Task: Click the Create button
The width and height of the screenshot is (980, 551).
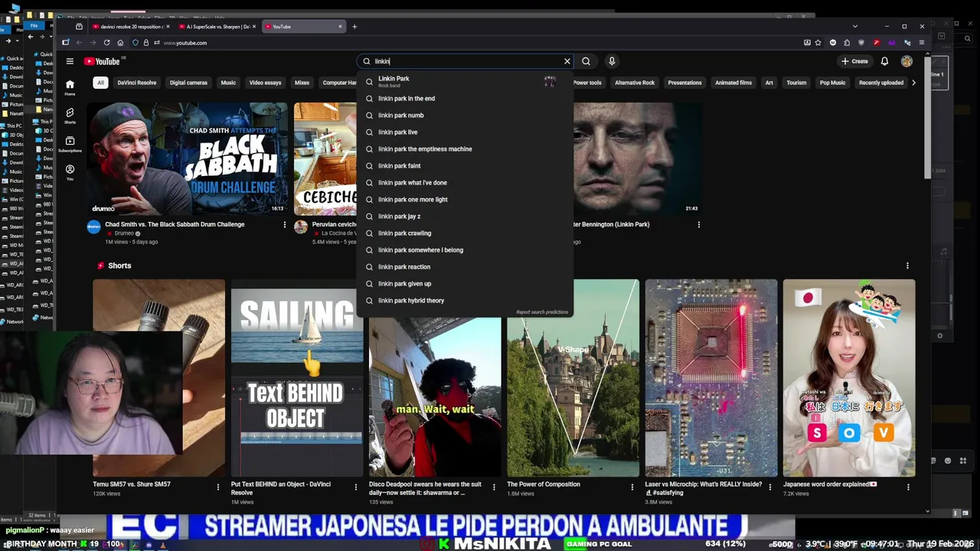Action: coord(854,61)
